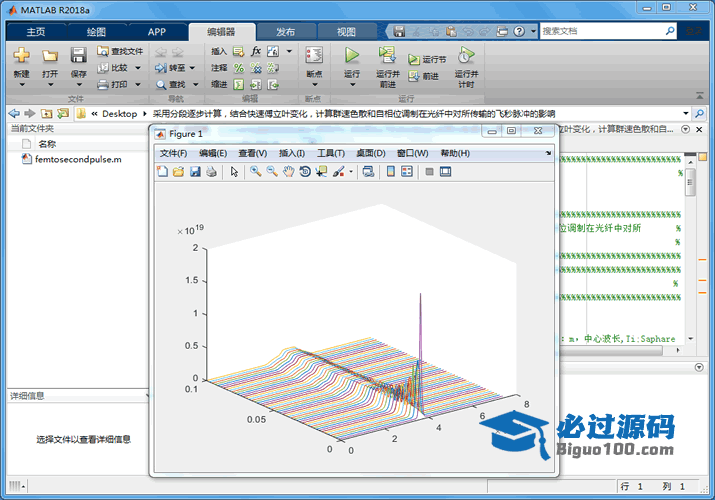Image resolution: width=715 pixels, height=500 pixels.
Task: Click Insert Legend icon
Action: click(x=407, y=171)
